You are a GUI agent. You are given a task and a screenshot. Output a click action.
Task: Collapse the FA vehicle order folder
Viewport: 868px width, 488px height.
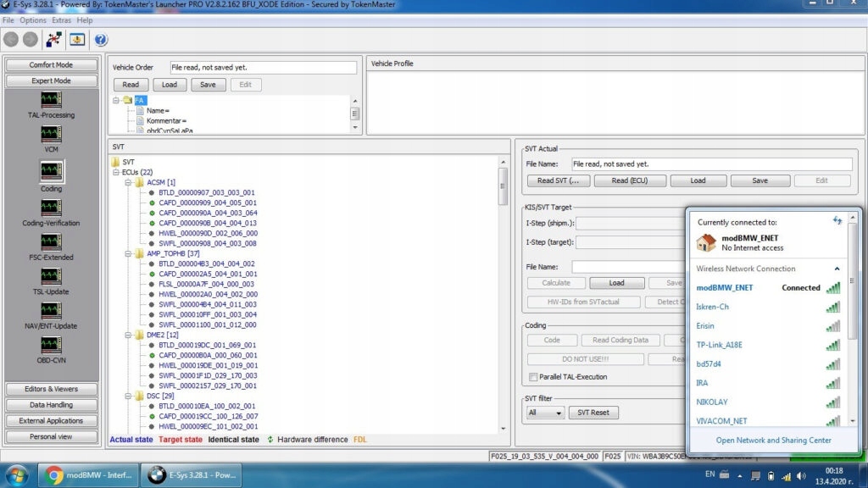tap(116, 100)
